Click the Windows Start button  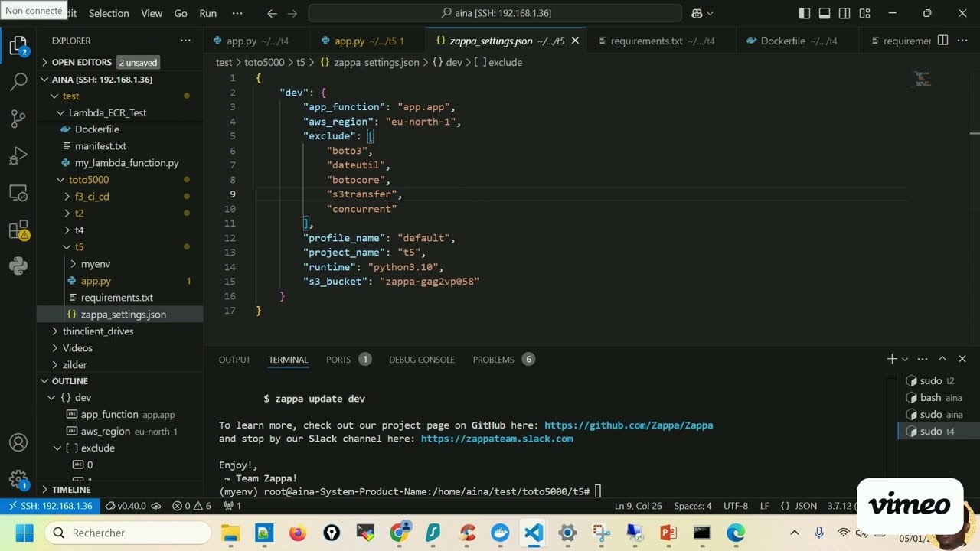tap(24, 533)
